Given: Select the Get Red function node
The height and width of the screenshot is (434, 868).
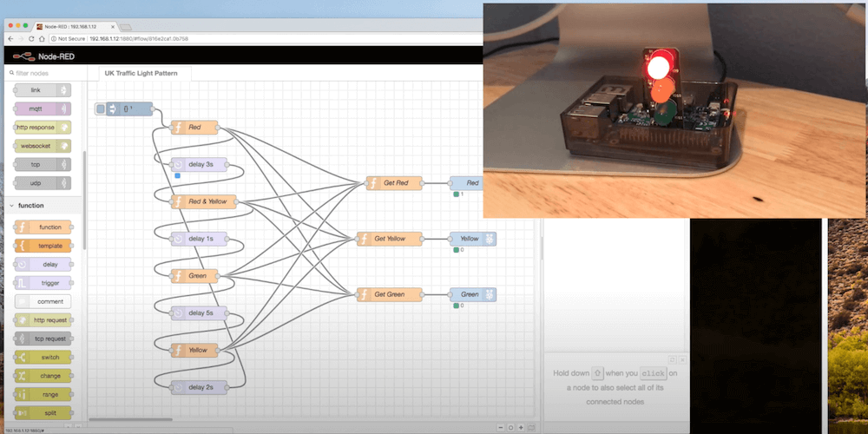Looking at the screenshot, I should coord(394,182).
